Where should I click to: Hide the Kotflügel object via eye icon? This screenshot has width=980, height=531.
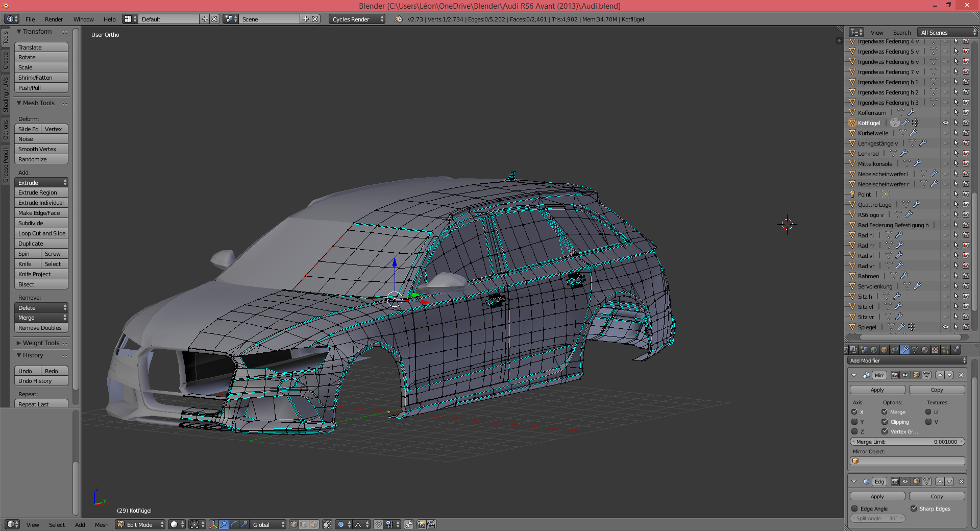click(945, 123)
